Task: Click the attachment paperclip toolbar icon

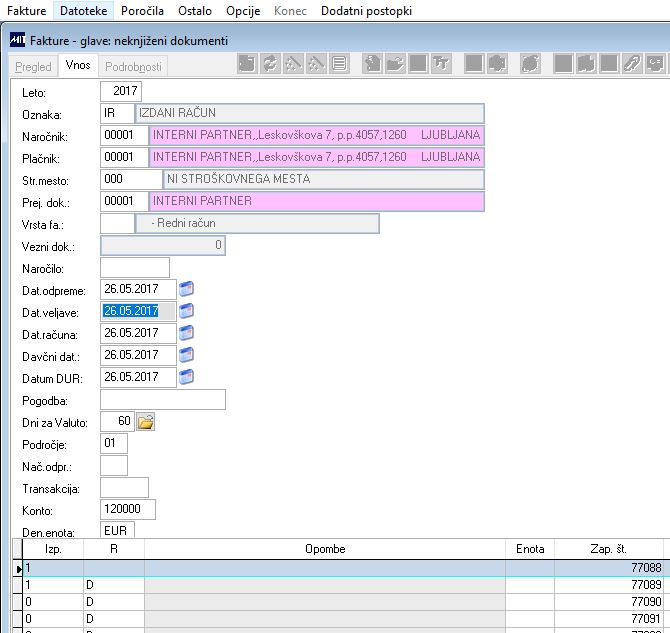Action: (x=632, y=64)
